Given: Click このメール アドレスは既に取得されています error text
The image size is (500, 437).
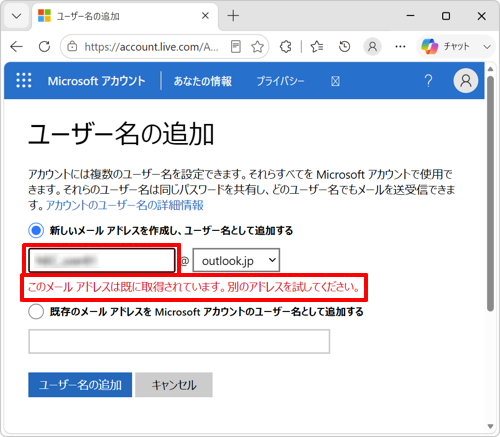Looking at the screenshot, I should coord(194,287).
